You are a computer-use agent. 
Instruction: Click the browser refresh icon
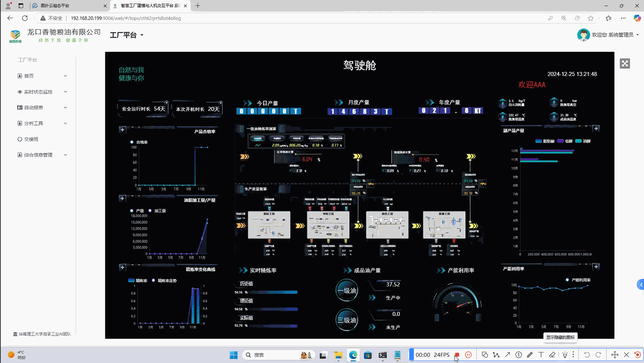pos(25,18)
